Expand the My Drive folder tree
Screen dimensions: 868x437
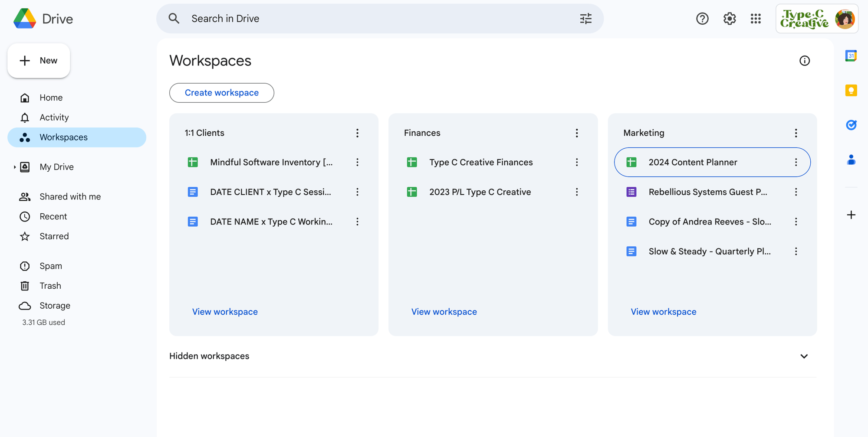coord(15,167)
